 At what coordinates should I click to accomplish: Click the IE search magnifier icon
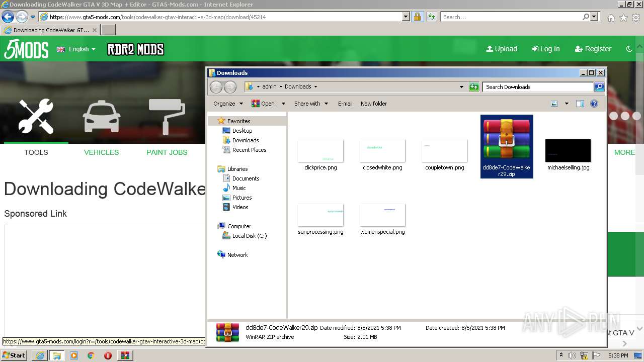click(x=586, y=17)
